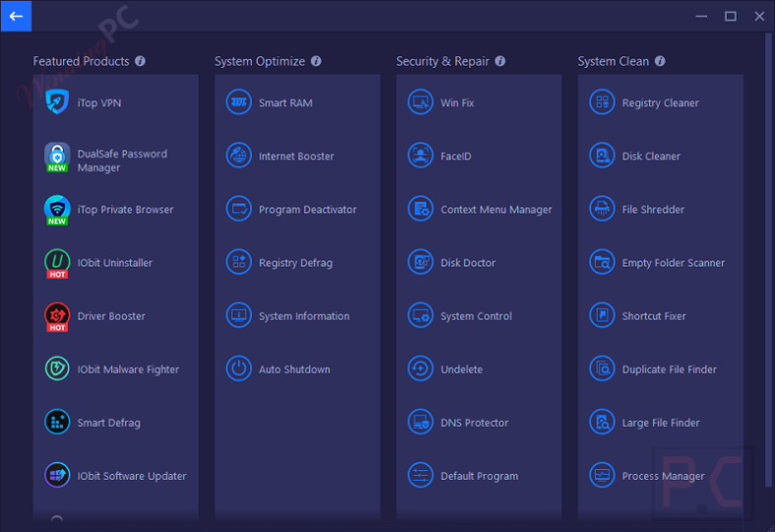Launch the Disk Doctor icon
Image resolution: width=775 pixels, height=532 pixels.
tap(421, 263)
